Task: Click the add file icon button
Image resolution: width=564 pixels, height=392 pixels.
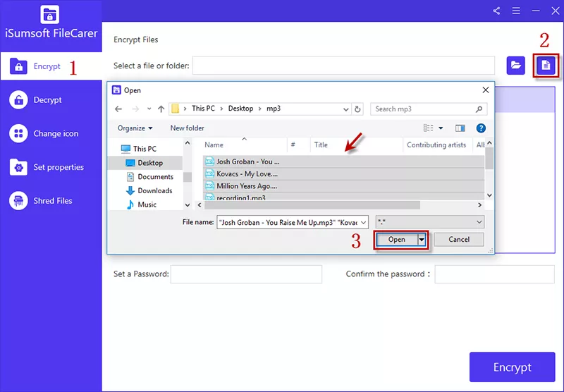Action: point(546,66)
